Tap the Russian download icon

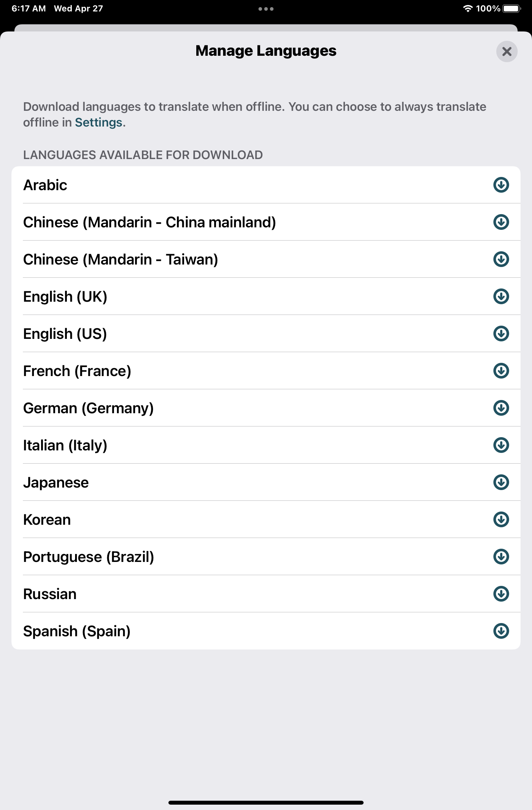[x=501, y=594]
